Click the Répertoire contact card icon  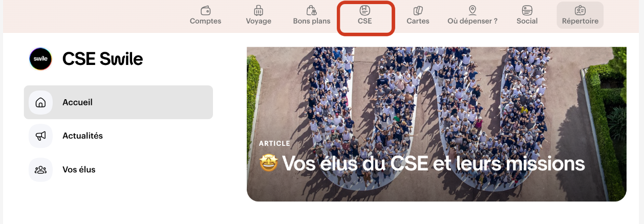point(580,10)
